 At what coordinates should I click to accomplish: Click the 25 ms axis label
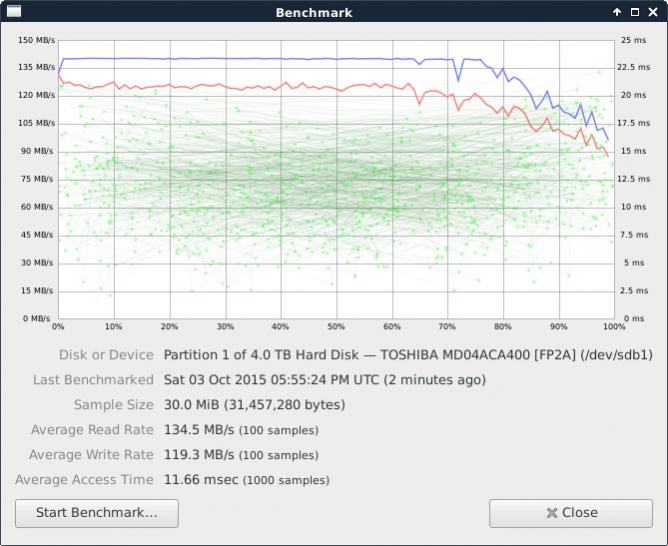click(x=634, y=40)
